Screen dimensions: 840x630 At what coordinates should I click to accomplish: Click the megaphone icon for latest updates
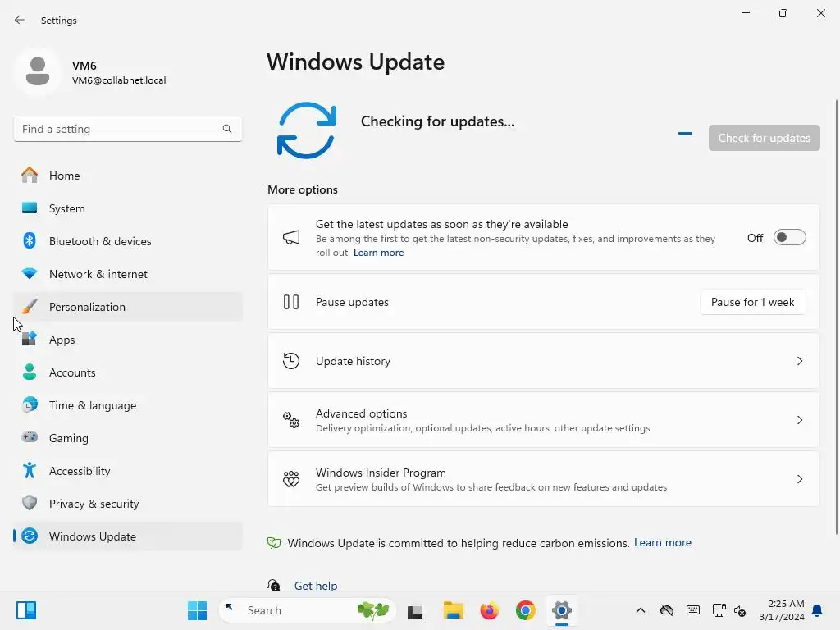291,237
